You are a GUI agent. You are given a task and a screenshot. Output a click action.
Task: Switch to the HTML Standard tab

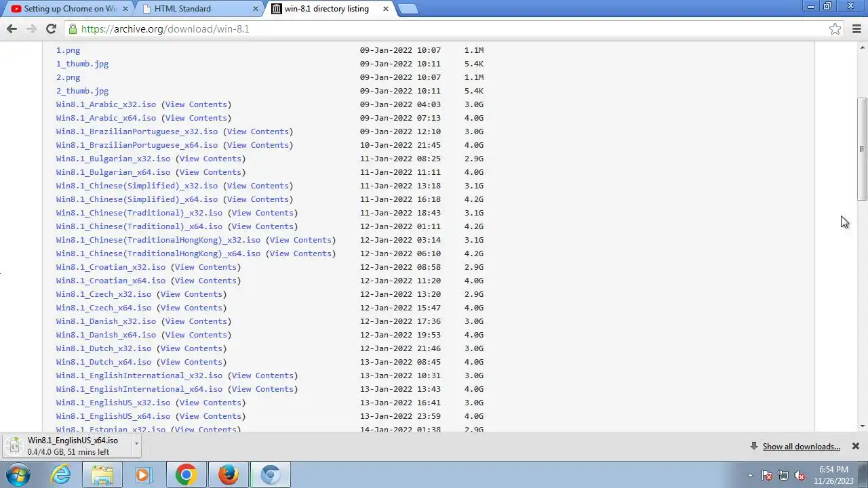tap(197, 9)
